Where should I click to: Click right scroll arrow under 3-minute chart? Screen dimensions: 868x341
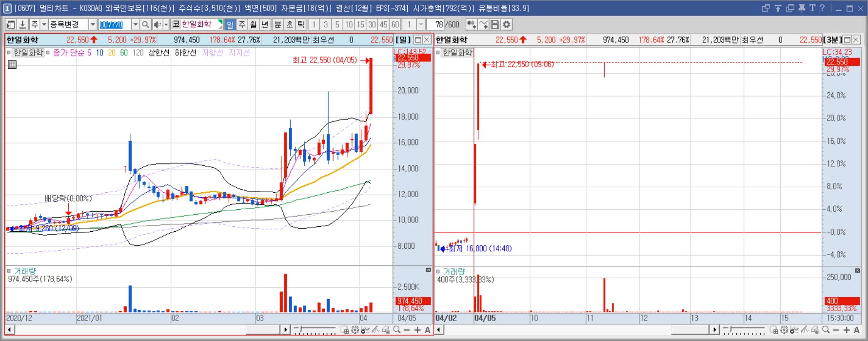tap(714, 330)
